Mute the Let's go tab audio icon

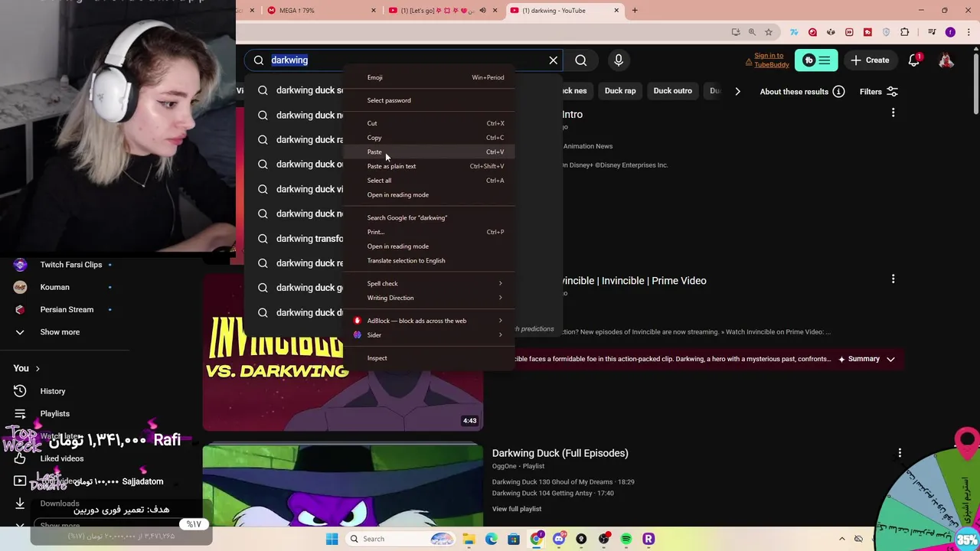pyautogui.click(x=482, y=11)
